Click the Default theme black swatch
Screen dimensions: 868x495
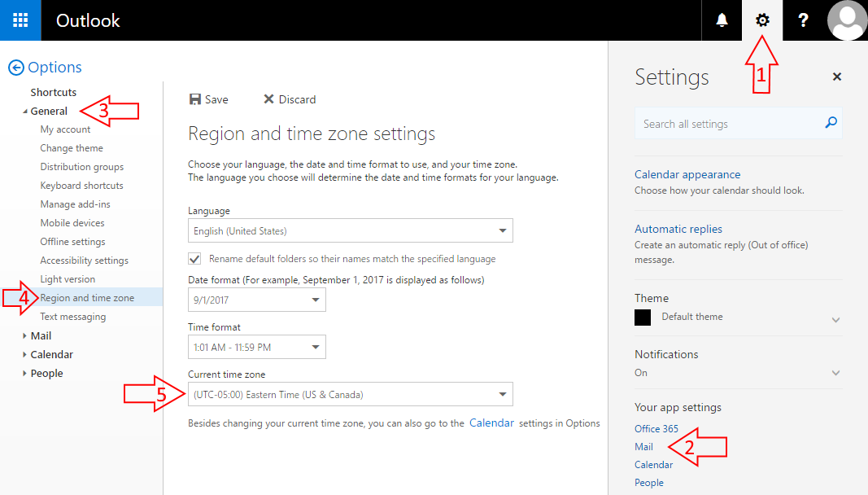pos(643,318)
